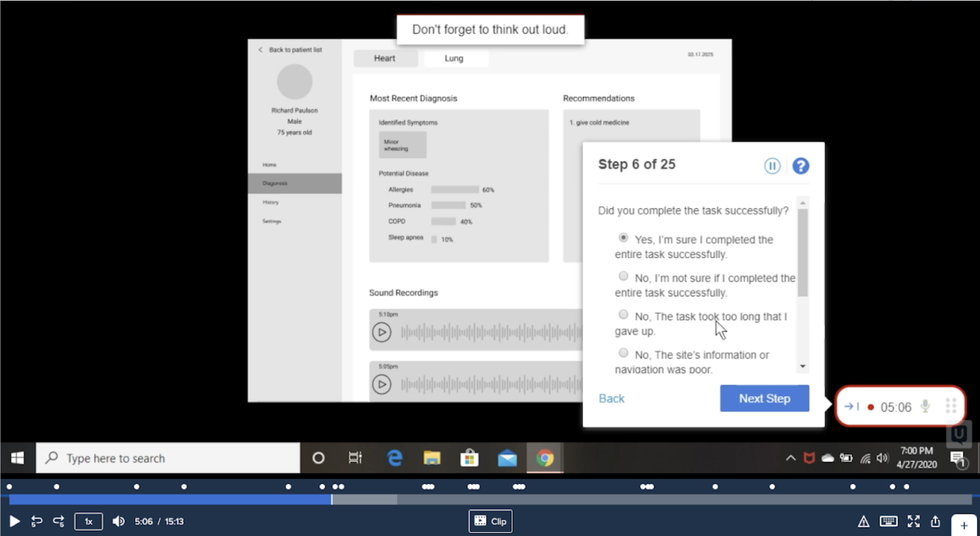Click the main Play button in player controls
Viewport: 980px width, 536px height.
14,521
